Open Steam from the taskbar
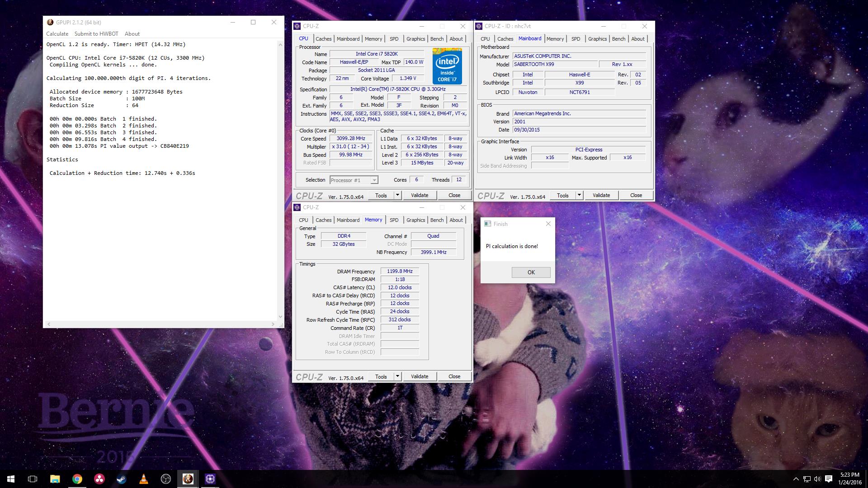The height and width of the screenshot is (488, 868). point(122,479)
